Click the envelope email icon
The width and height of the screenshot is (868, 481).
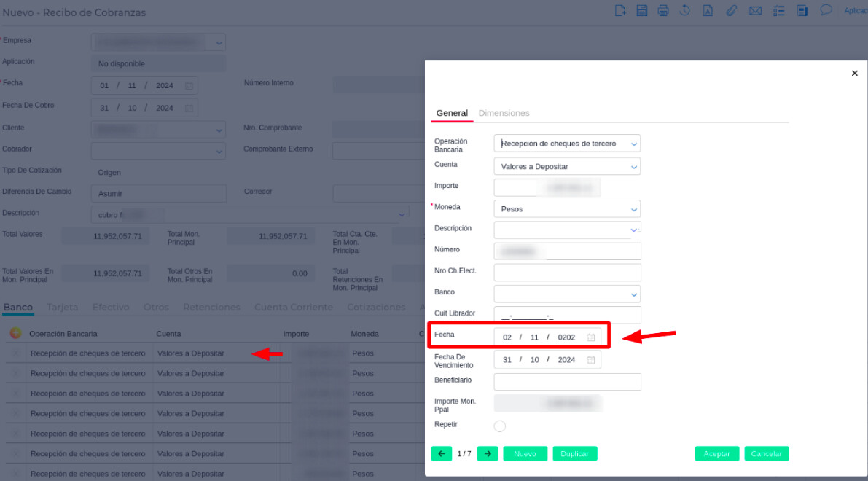point(755,11)
